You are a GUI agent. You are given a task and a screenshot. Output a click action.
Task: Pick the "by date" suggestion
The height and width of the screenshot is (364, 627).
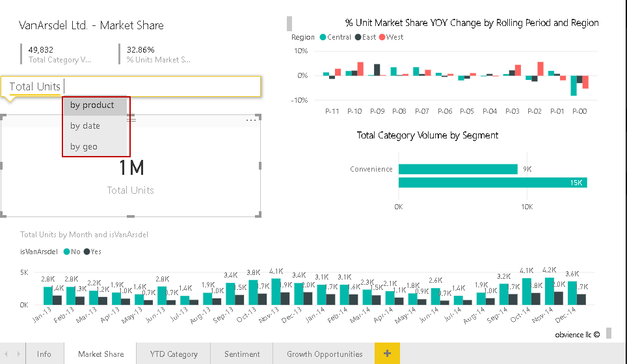pos(85,126)
